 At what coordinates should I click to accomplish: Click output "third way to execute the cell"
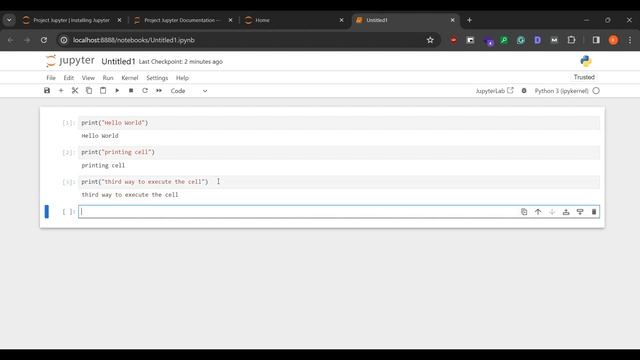point(130,195)
